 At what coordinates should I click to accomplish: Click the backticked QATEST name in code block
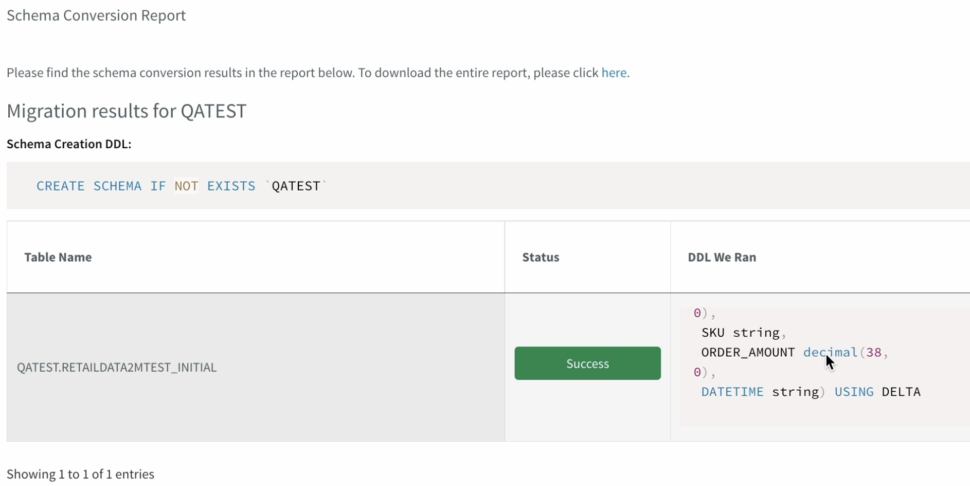click(299, 186)
